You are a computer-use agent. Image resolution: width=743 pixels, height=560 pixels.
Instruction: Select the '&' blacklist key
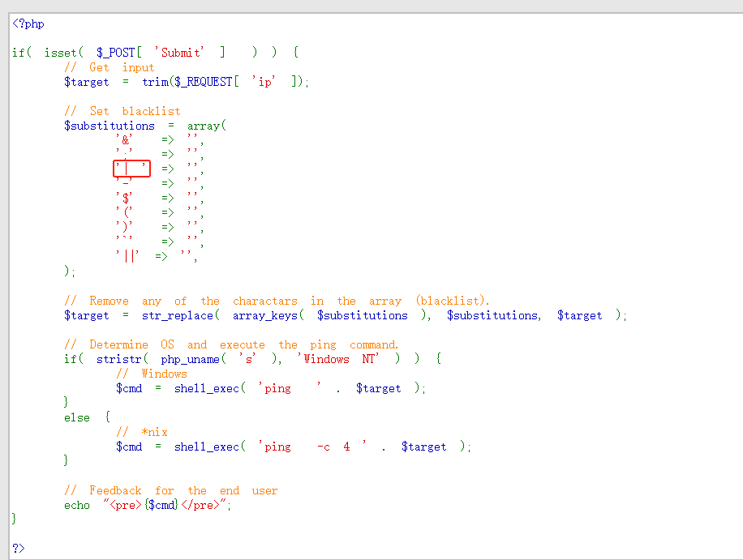pos(125,139)
